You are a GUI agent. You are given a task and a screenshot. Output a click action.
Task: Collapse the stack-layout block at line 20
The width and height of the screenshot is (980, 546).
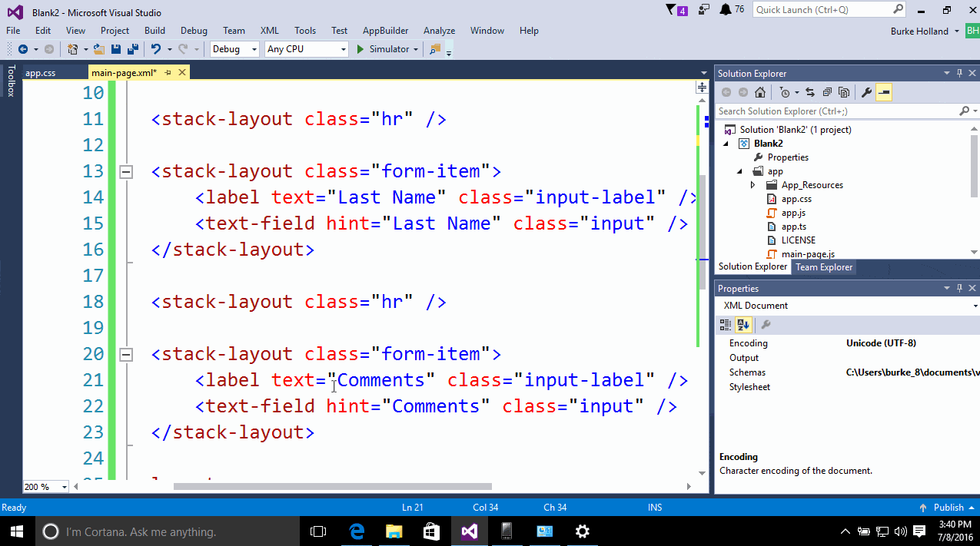point(125,354)
